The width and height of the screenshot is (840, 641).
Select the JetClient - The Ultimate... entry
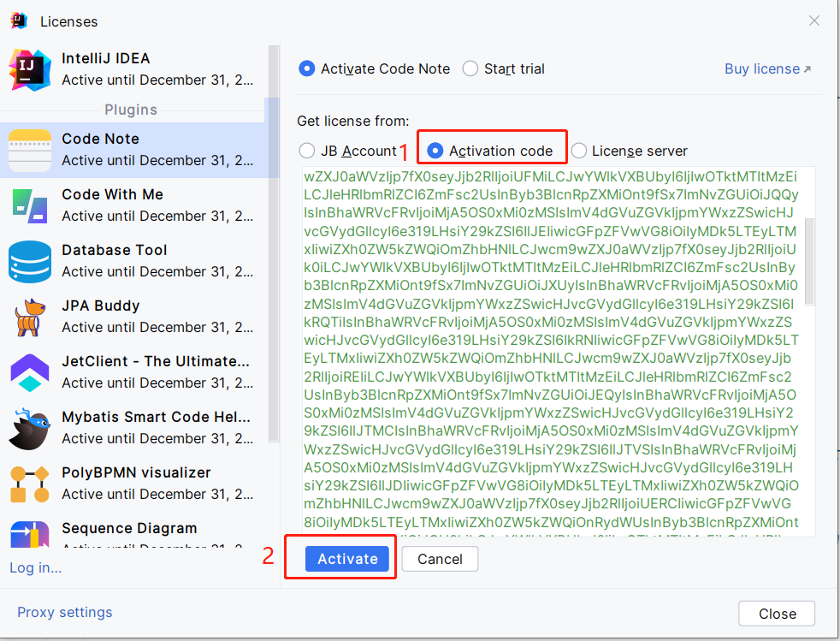pos(156,361)
